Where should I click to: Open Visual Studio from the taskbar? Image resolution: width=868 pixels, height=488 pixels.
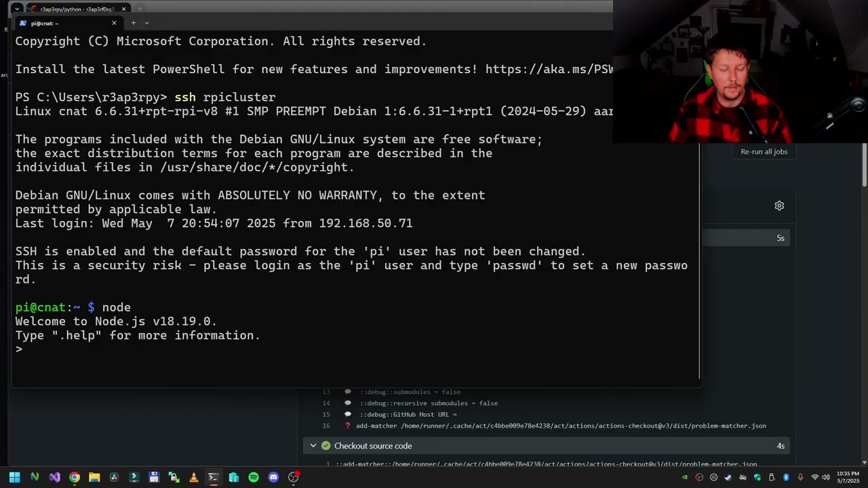(x=55, y=477)
